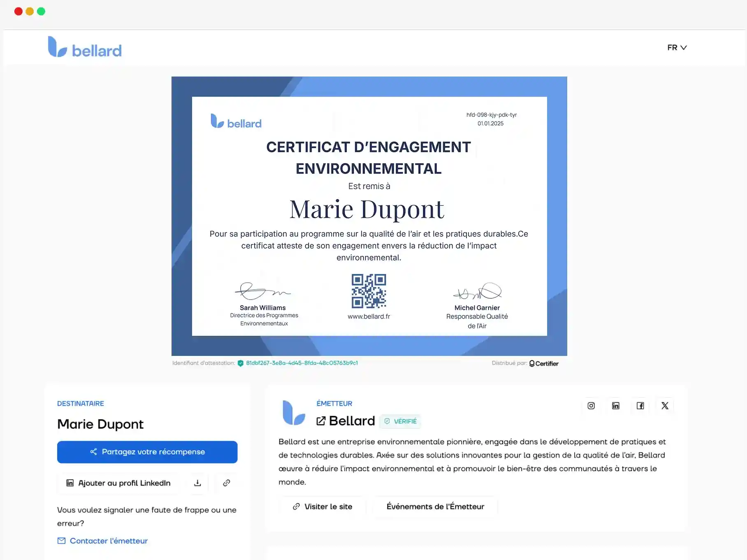Click Partagez votre récompense
The image size is (747, 560).
tap(147, 452)
